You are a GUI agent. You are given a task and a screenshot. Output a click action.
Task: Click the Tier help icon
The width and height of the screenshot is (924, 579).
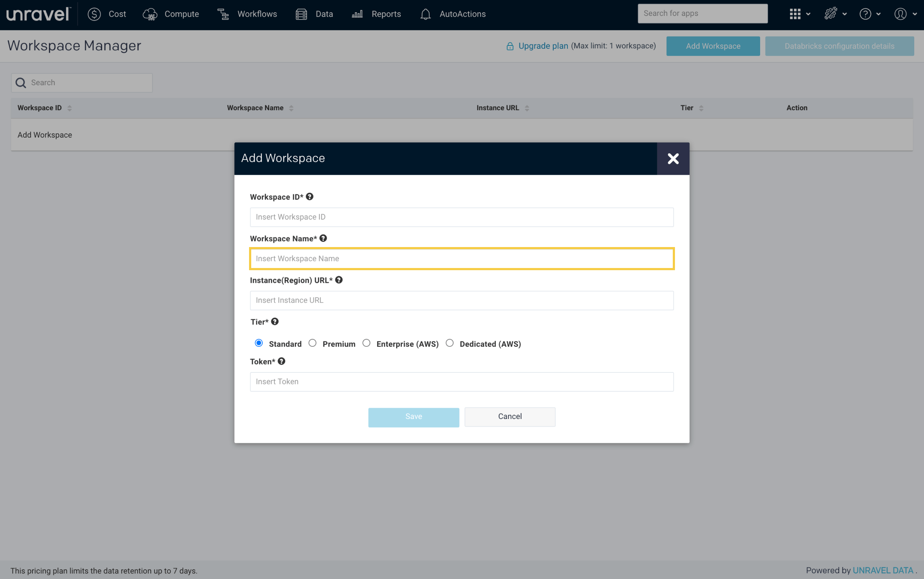pos(275,322)
